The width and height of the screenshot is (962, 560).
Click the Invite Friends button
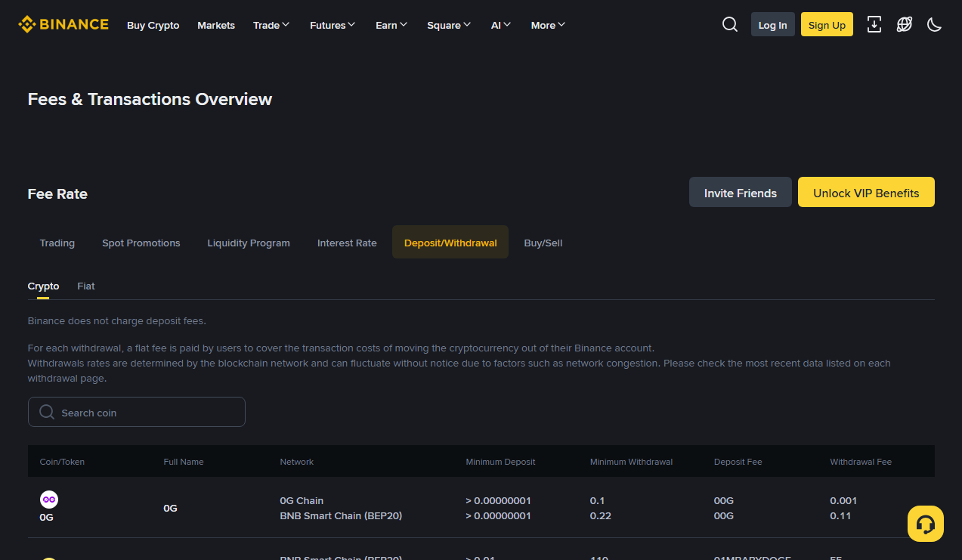click(x=741, y=192)
